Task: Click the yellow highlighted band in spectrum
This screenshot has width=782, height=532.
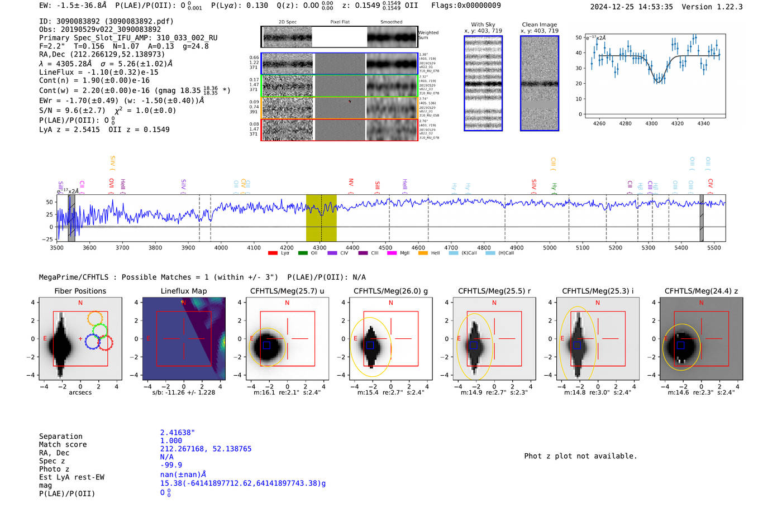Action: click(x=321, y=218)
